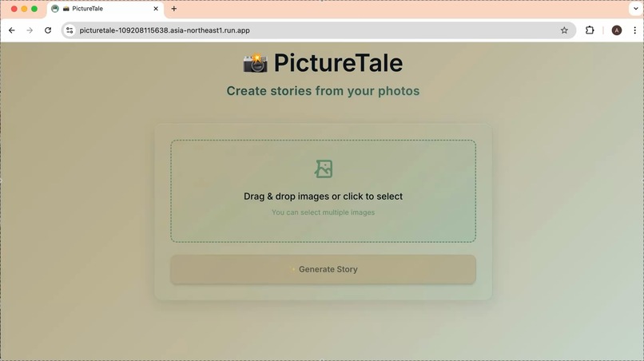Reload the PictureTale page
Viewport: 644px width, 361px height.
point(48,30)
